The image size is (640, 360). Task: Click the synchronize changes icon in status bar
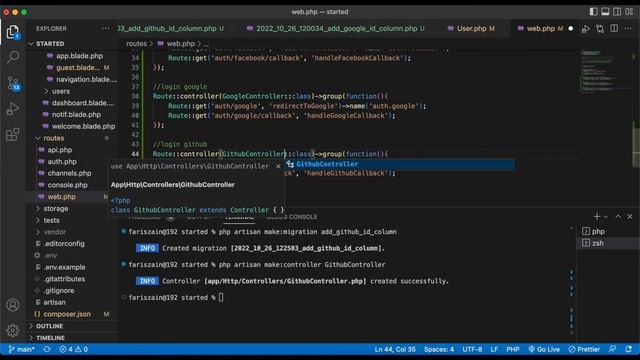pos(47,349)
